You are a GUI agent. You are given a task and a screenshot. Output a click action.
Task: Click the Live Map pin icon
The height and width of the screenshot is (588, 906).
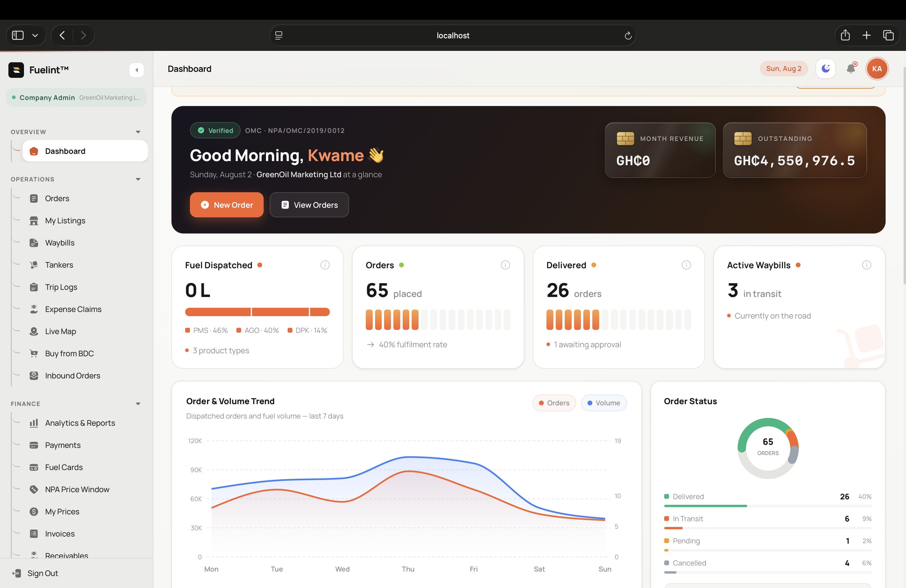[x=34, y=331]
